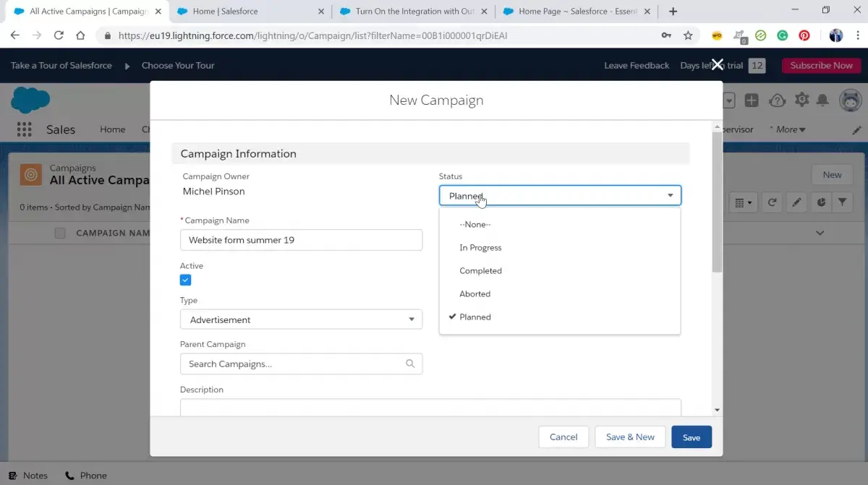Expand the column header chevron in the list

click(x=820, y=233)
